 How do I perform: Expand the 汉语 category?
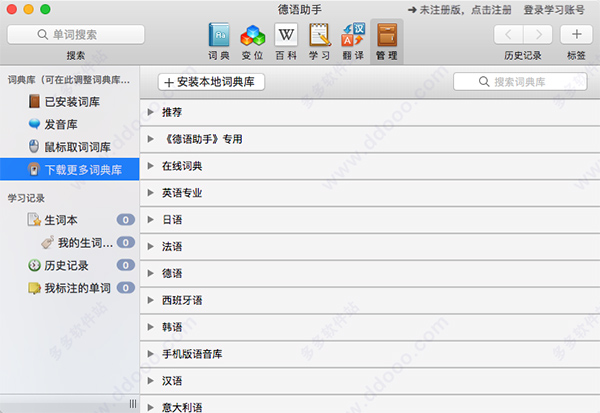151,380
